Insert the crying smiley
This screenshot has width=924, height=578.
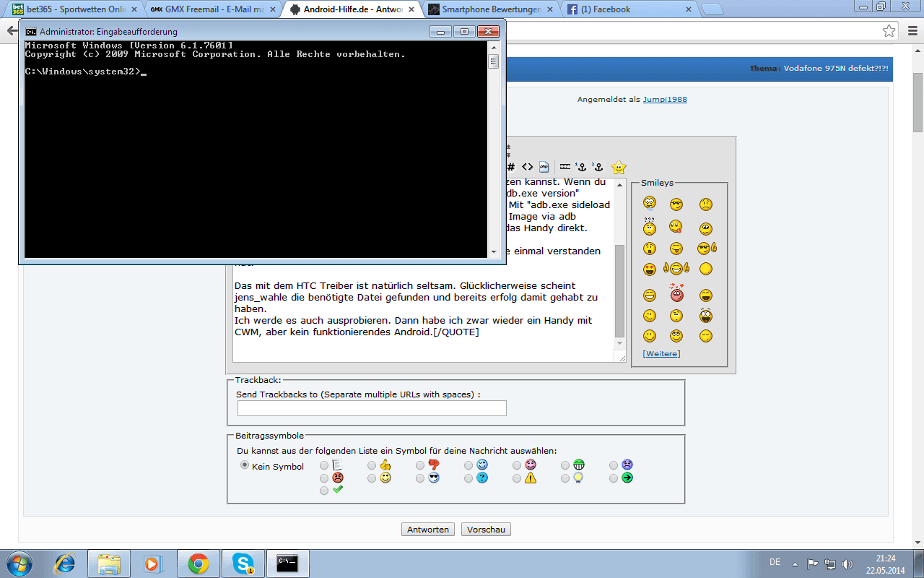click(650, 203)
